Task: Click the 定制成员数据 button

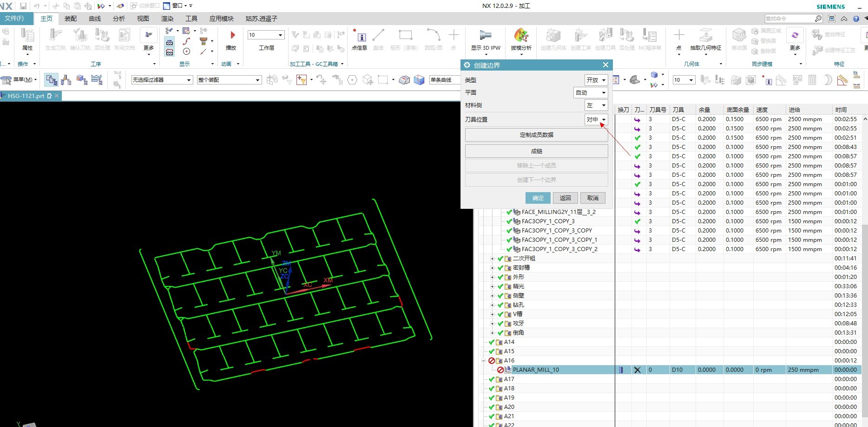Action: click(x=536, y=135)
